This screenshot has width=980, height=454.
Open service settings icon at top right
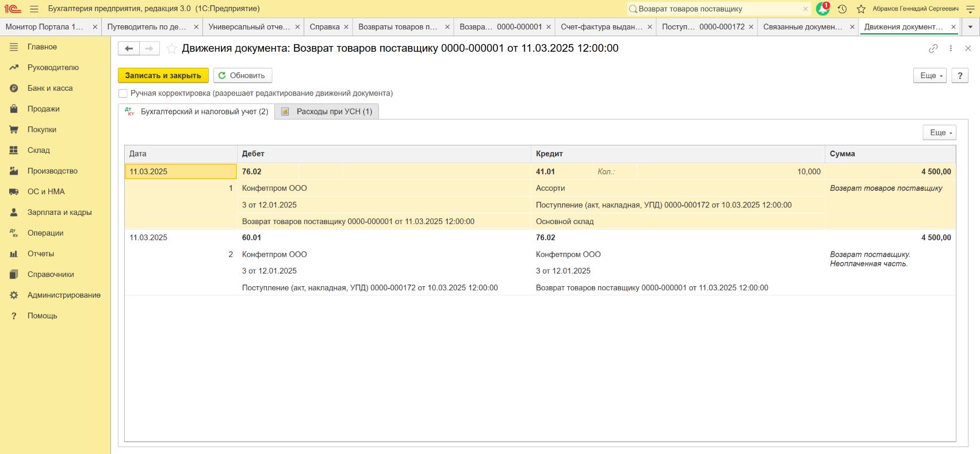(x=970, y=9)
